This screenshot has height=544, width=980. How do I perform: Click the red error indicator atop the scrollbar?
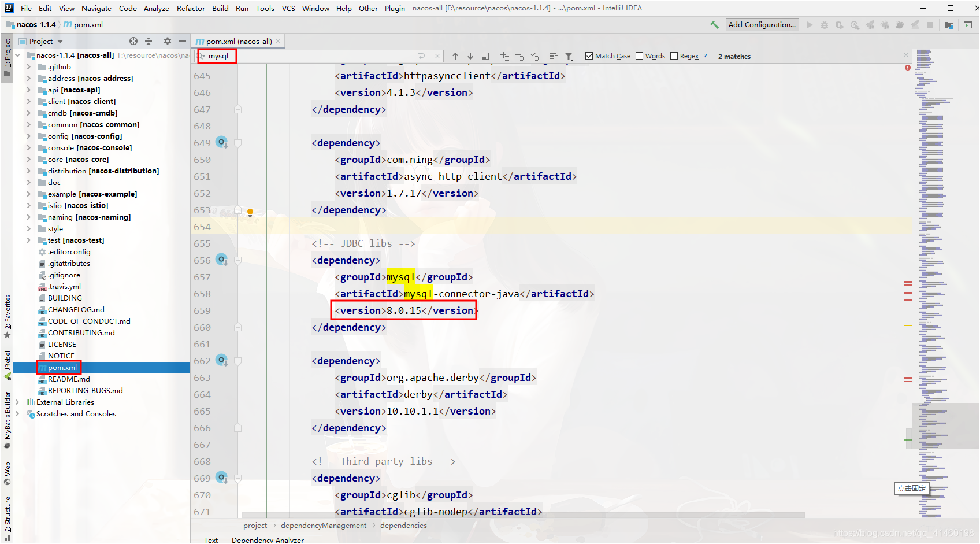coord(908,68)
